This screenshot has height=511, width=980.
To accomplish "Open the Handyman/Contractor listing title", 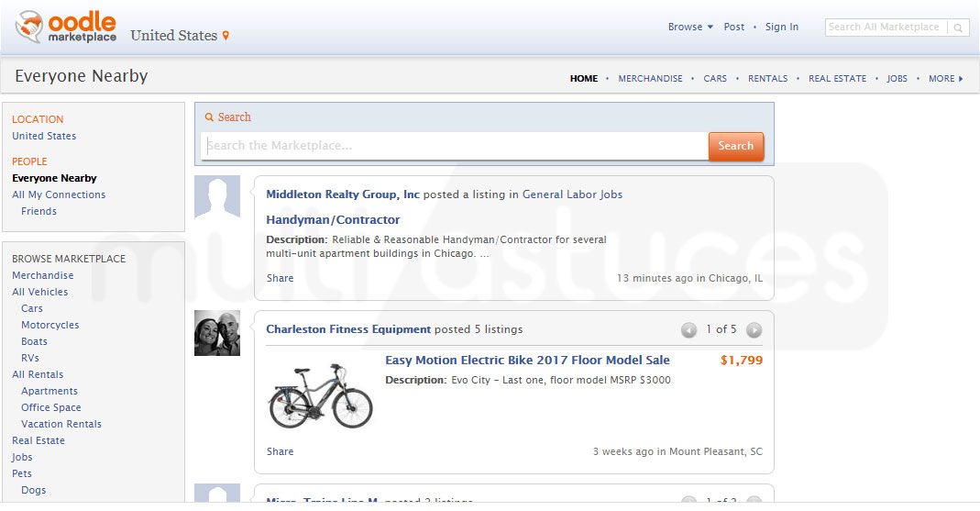I will 333,220.
